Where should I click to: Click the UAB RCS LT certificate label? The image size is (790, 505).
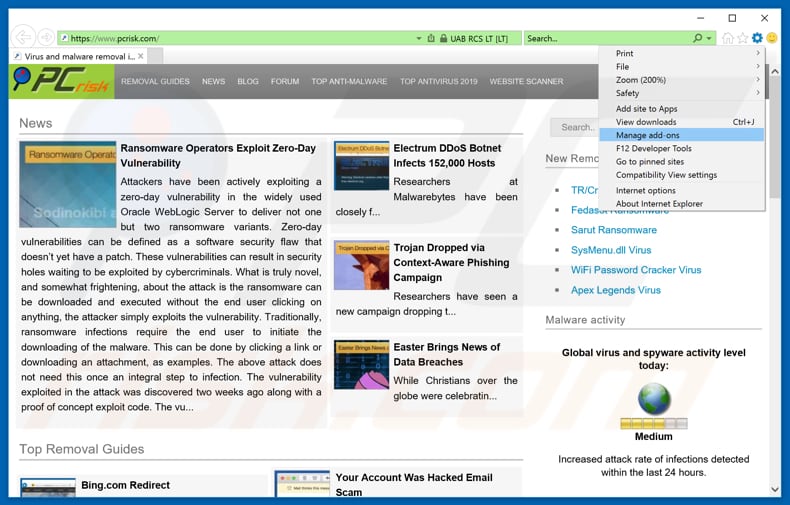pos(479,38)
